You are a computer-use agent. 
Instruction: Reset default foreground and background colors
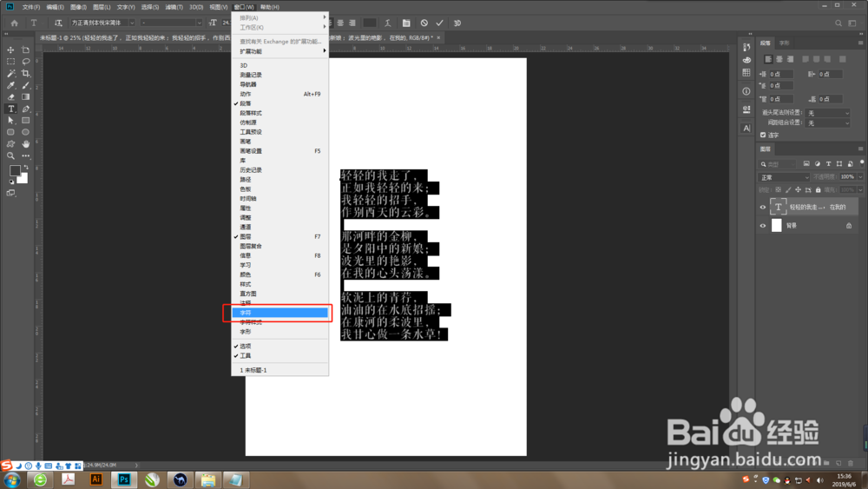(x=11, y=181)
